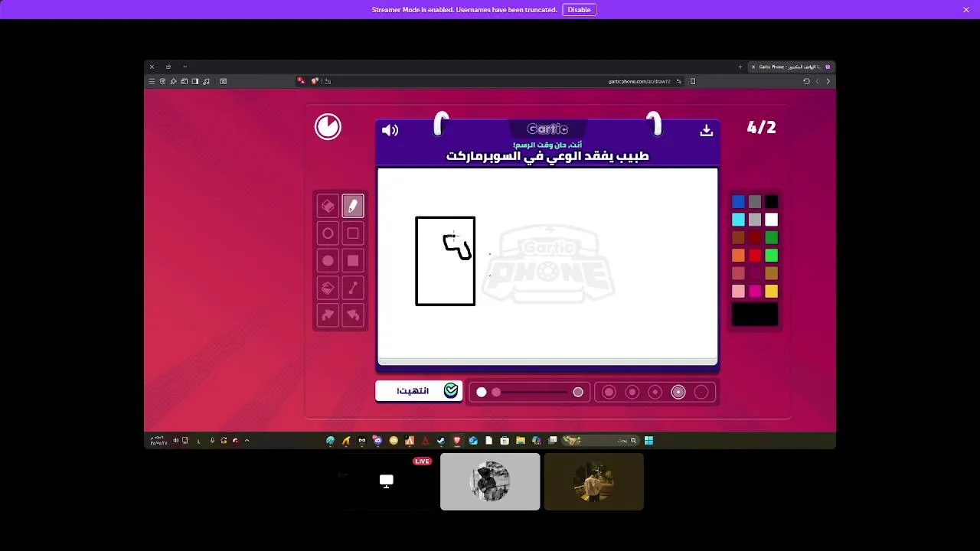
Task: Pick the orange color swatch
Action: (x=738, y=256)
